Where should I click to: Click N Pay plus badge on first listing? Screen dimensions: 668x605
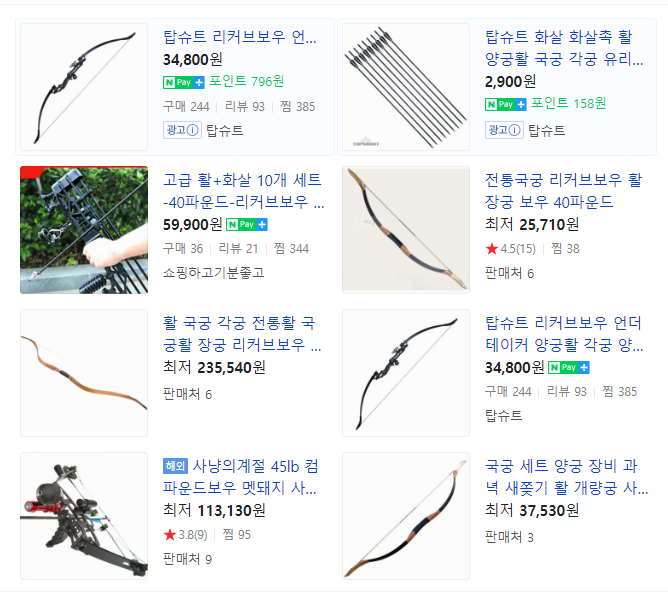coord(184,82)
